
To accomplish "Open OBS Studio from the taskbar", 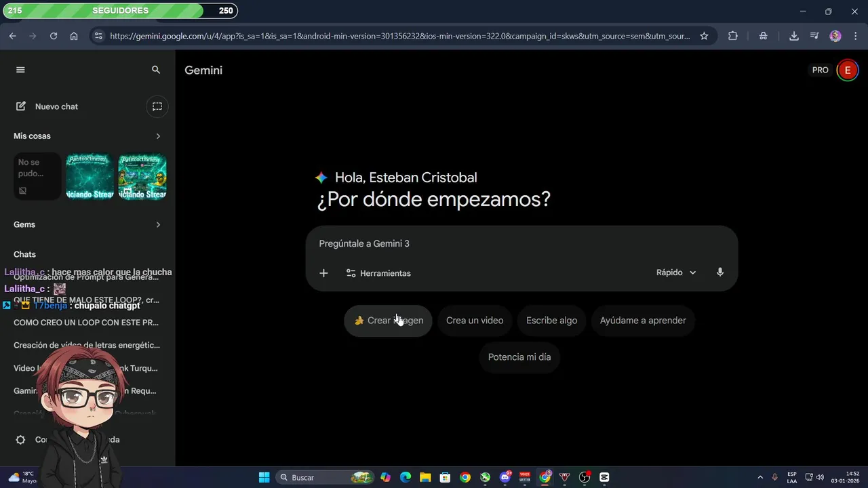I will tap(585, 477).
